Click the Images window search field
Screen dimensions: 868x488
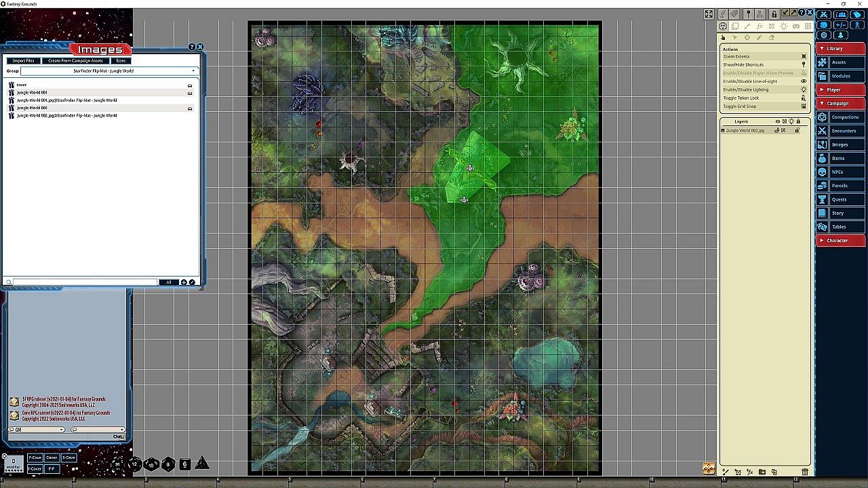(85, 282)
